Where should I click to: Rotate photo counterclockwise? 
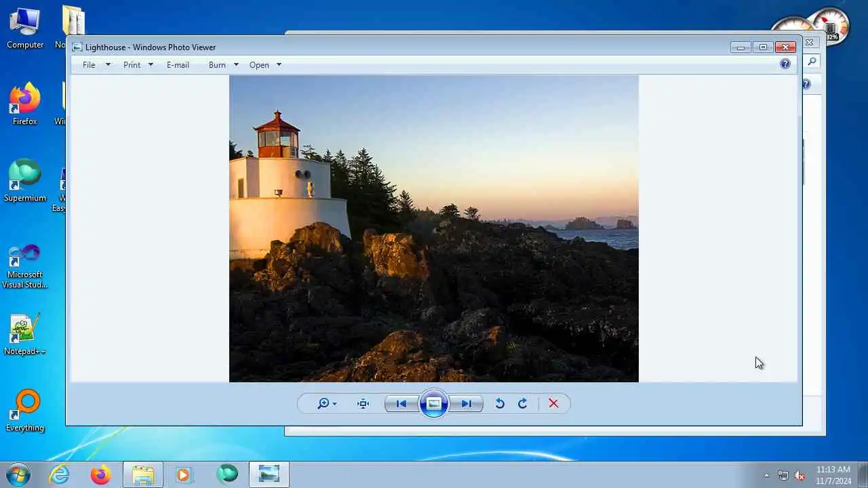[x=500, y=403]
